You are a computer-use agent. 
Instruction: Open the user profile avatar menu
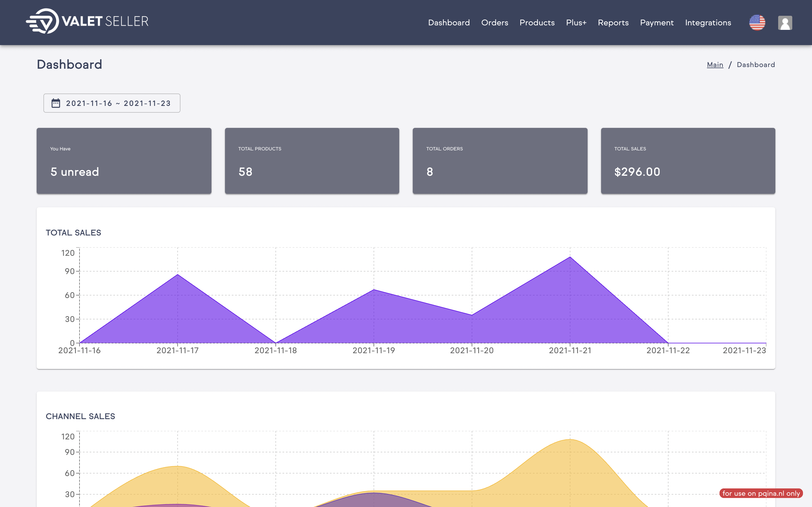[785, 23]
